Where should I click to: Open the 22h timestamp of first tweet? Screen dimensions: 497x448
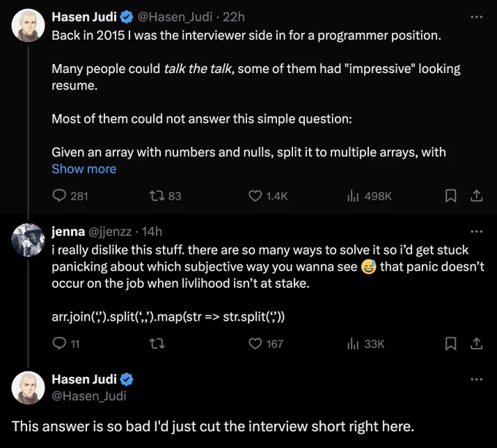coord(234,17)
